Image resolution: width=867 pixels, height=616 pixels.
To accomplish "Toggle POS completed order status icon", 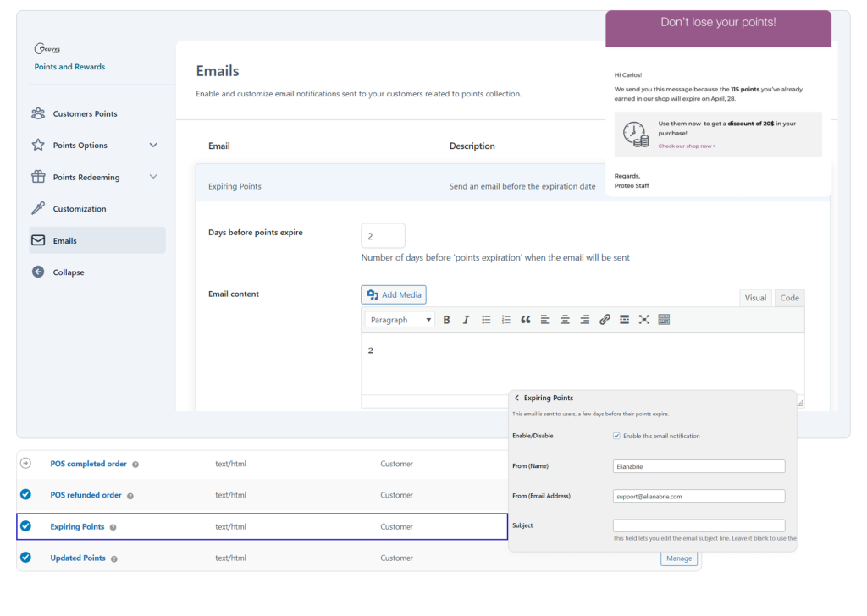I will (x=25, y=464).
